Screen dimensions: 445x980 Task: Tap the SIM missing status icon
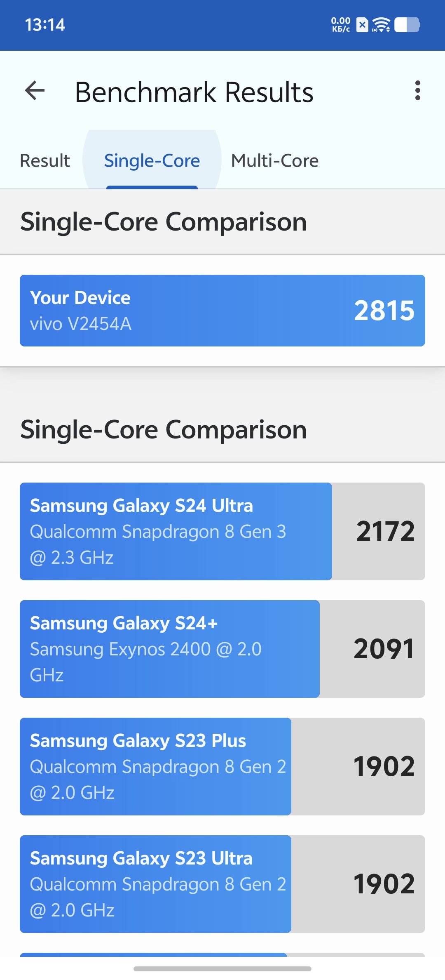362,25
